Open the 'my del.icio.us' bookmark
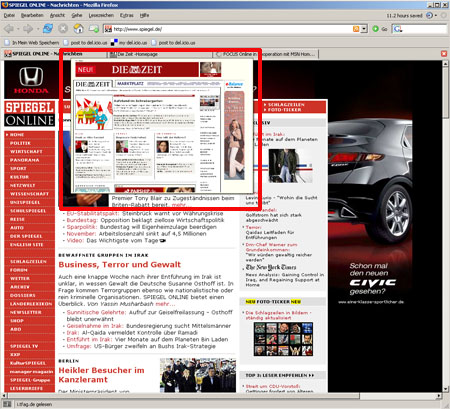The image size is (450, 409). [129, 43]
